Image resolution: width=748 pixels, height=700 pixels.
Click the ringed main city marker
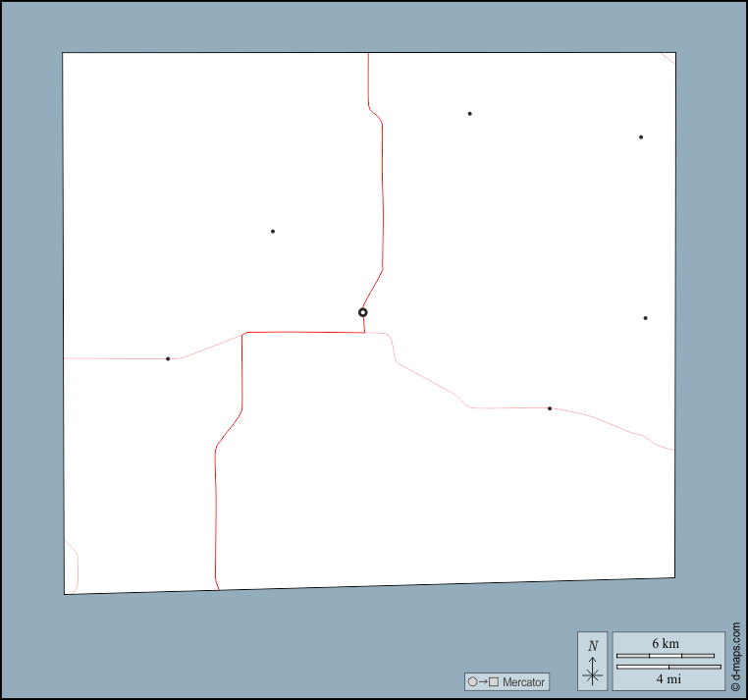[362, 312]
